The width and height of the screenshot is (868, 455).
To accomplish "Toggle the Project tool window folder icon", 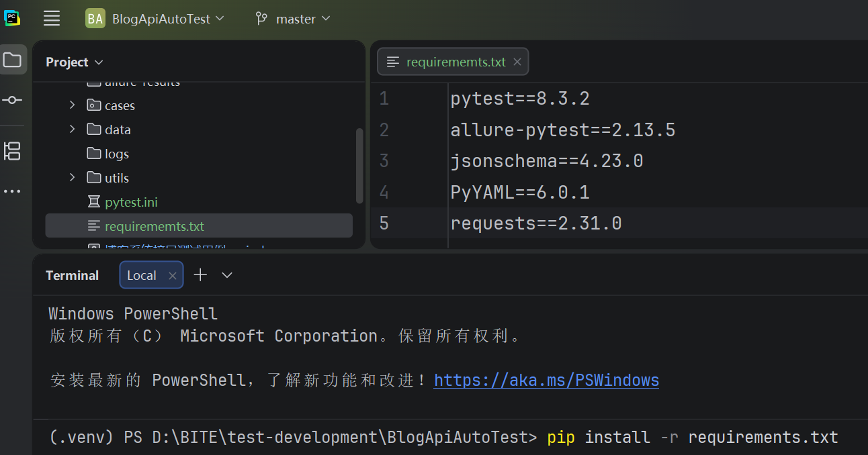I will [x=12, y=60].
